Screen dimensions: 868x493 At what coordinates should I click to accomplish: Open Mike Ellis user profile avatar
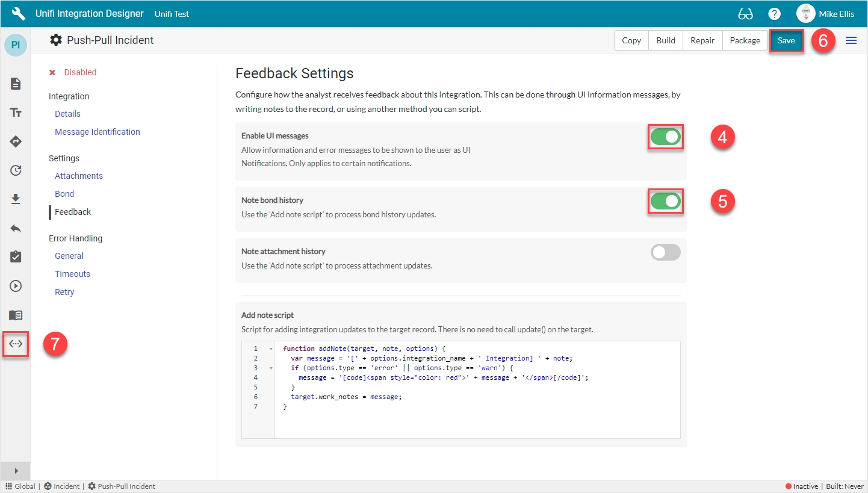pos(805,14)
